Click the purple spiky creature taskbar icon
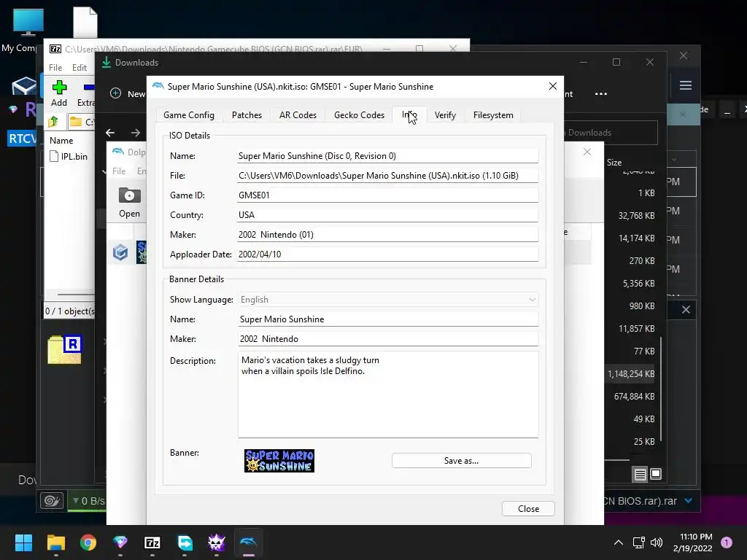Viewport: 747px width, 560px height. point(217,542)
